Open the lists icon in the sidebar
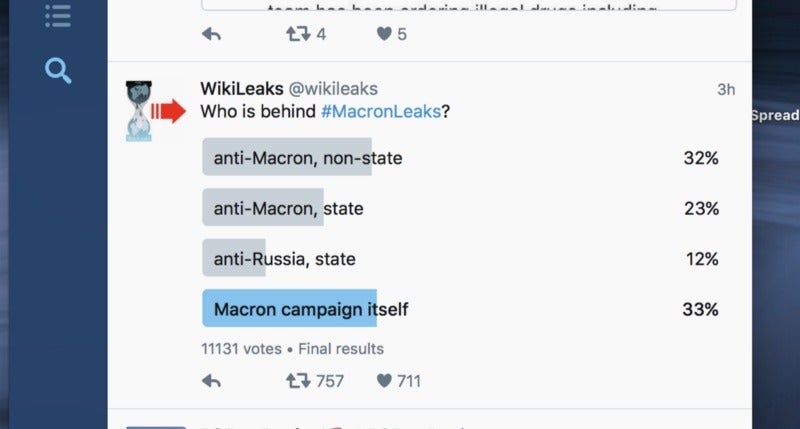Screen dimensions: 800x429 [x=58, y=15]
